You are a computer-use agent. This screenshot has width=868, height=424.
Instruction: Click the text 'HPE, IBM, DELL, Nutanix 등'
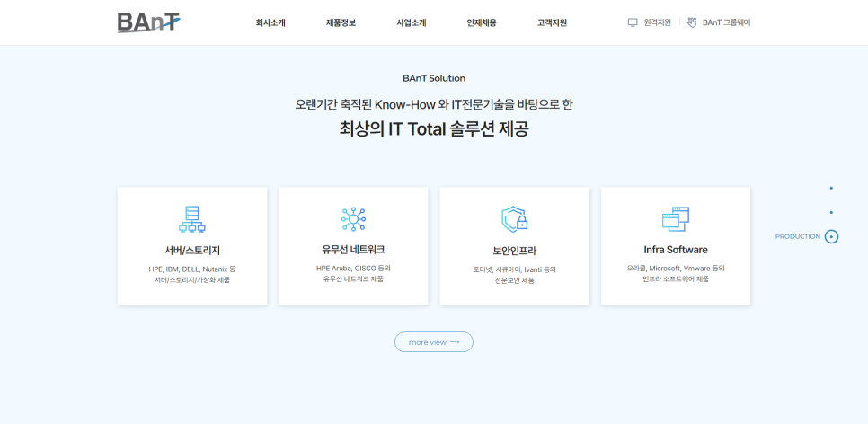tap(192, 269)
